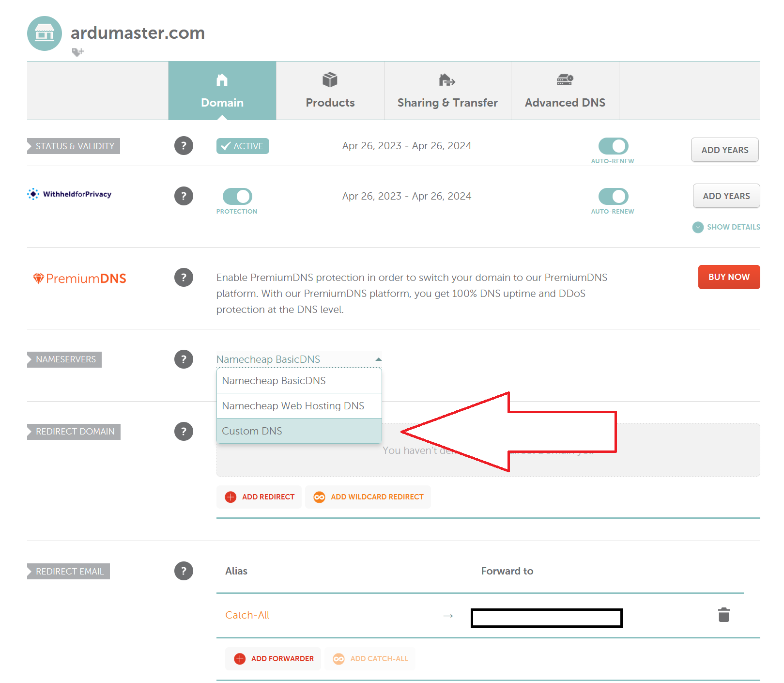Open help for WithheldforPrivacy
Viewport: 784px width, 683px height.
pyautogui.click(x=184, y=196)
